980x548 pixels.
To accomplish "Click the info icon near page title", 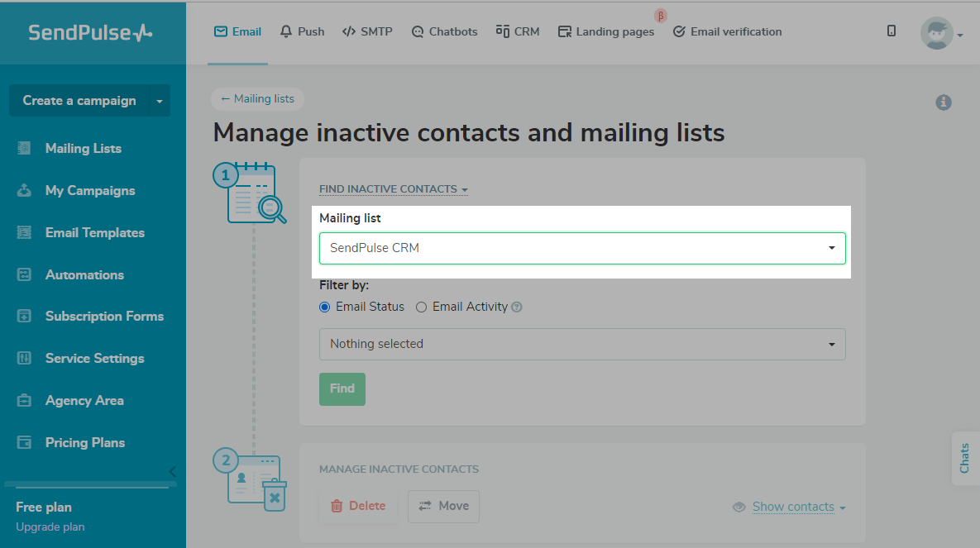I will 944,102.
